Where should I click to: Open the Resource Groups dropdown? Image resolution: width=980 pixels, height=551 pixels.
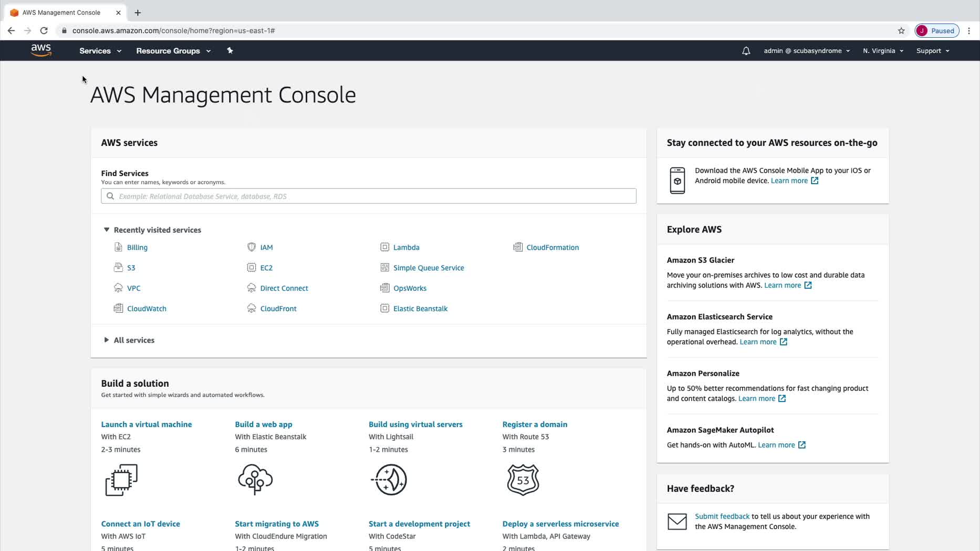point(173,51)
